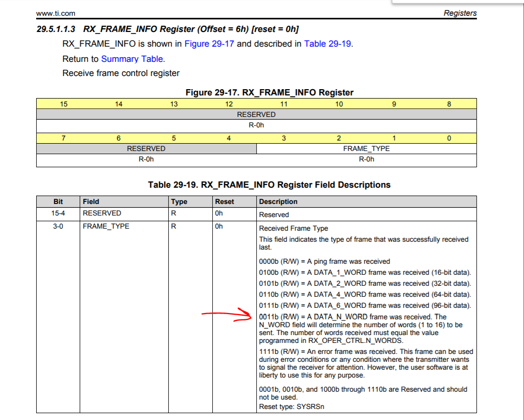Click the 'Received Frame Type' description text
This screenshot has height=420, width=524.
point(293,229)
